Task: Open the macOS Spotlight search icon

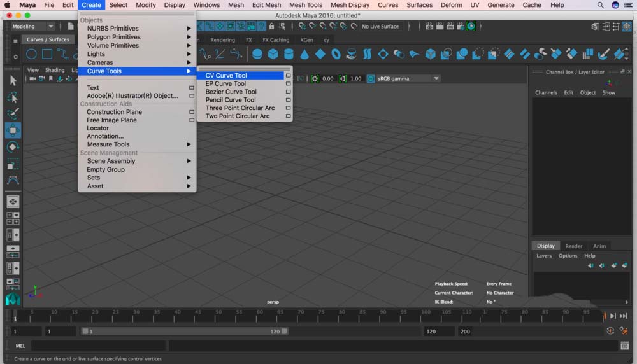Action: point(601,5)
